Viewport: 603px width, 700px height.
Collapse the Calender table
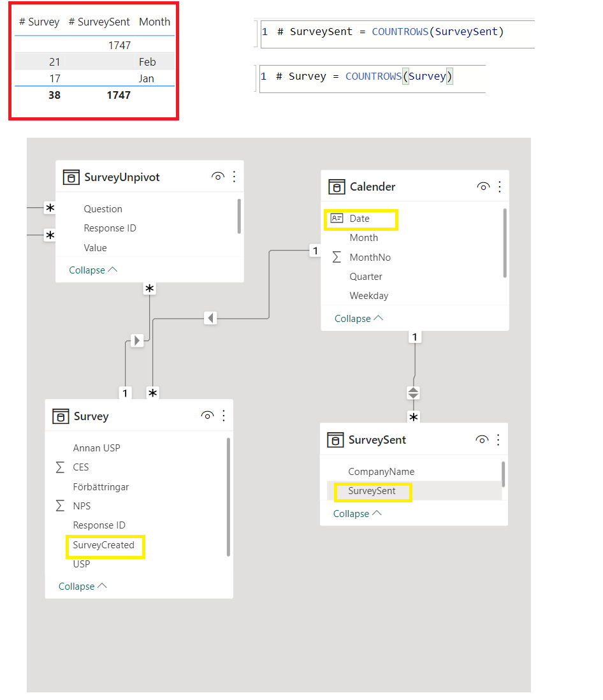click(x=358, y=318)
